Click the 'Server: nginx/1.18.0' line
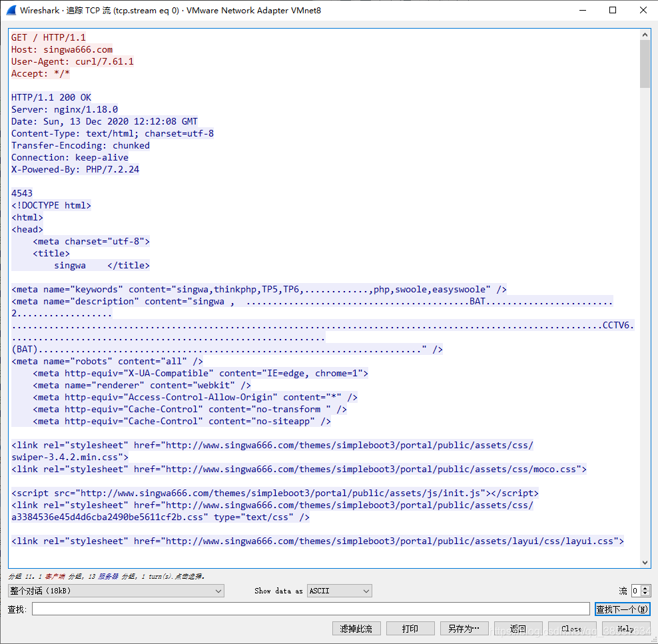 coord(65,109)
